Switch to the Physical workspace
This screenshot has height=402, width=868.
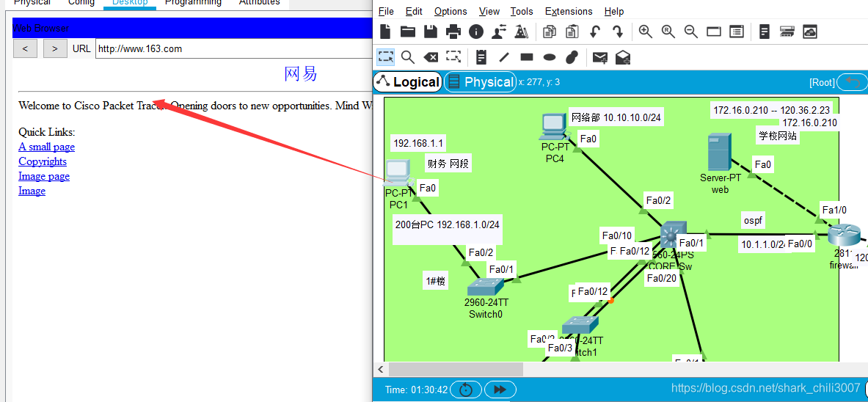click(481, 82)
